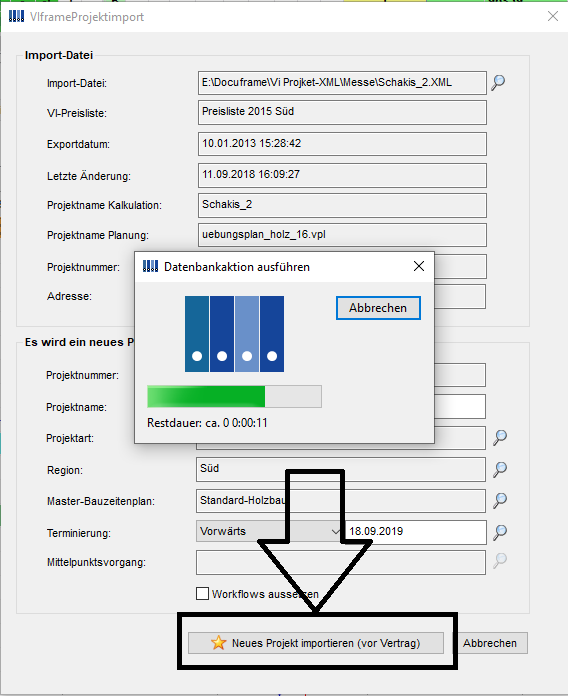Click the star icon on import button
Screen dimensions: 568x696
[218, 643]
